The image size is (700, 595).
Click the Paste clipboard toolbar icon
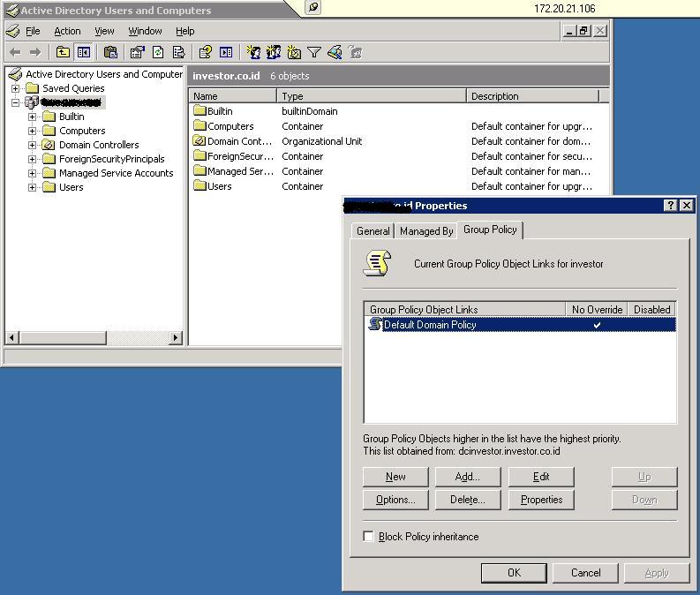(110, 53)
